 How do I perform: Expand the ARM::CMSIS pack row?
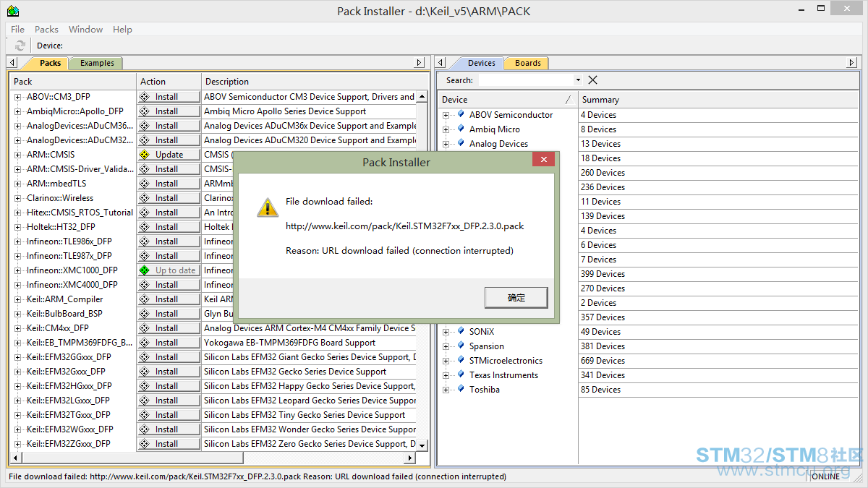point(18,155)
